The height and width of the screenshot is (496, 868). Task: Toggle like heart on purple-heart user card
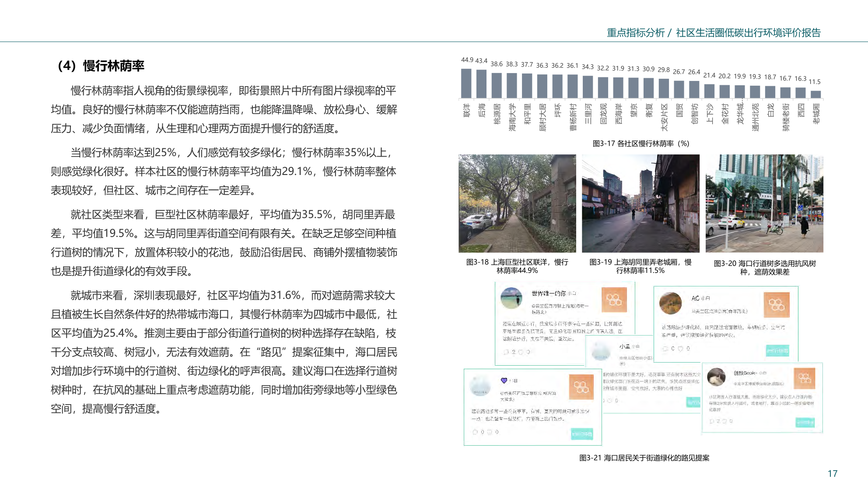490,432
